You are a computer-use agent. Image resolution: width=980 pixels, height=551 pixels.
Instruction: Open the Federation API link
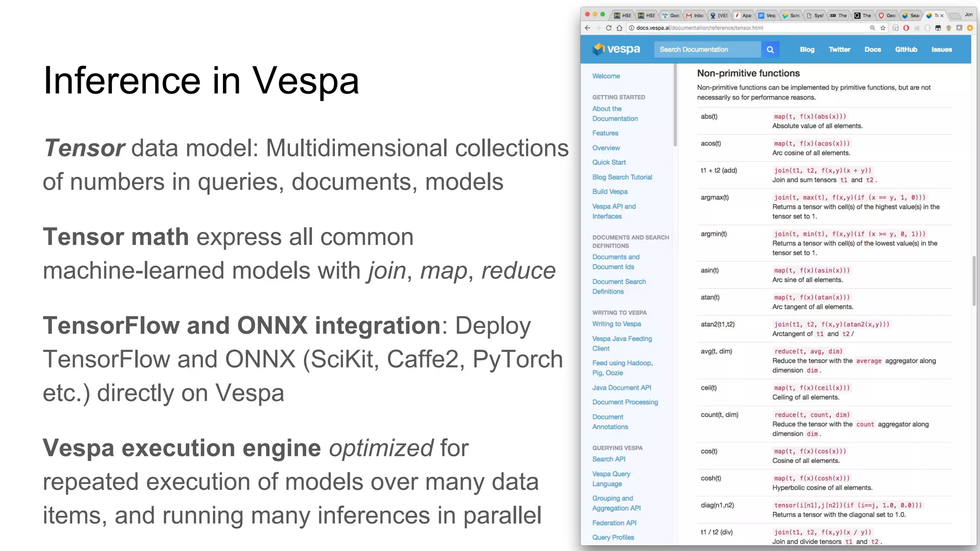point(614,523)
